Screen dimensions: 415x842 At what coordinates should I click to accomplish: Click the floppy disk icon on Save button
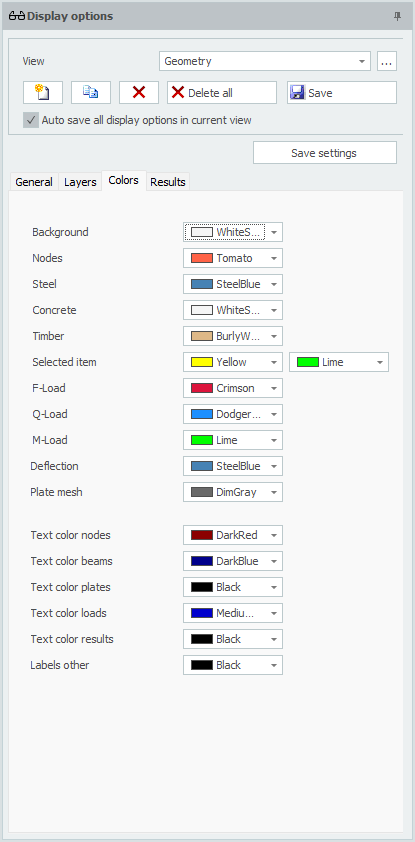tap(297, 93)
